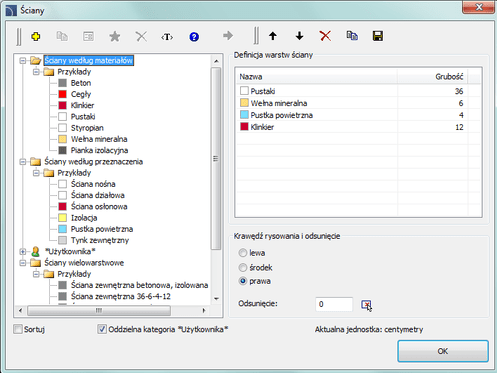
Task: Collapse the Ściany wielowarstwowe node
Action: point(23,263)
